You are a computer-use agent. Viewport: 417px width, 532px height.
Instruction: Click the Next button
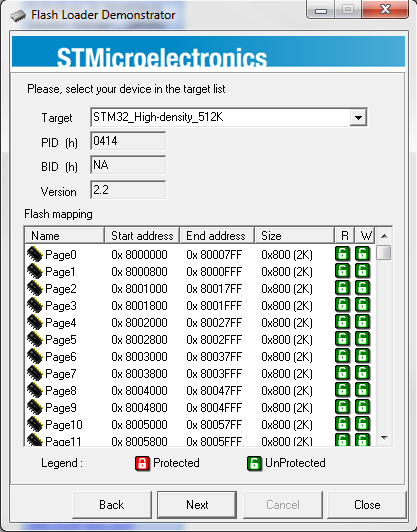[x=197, y=505]
